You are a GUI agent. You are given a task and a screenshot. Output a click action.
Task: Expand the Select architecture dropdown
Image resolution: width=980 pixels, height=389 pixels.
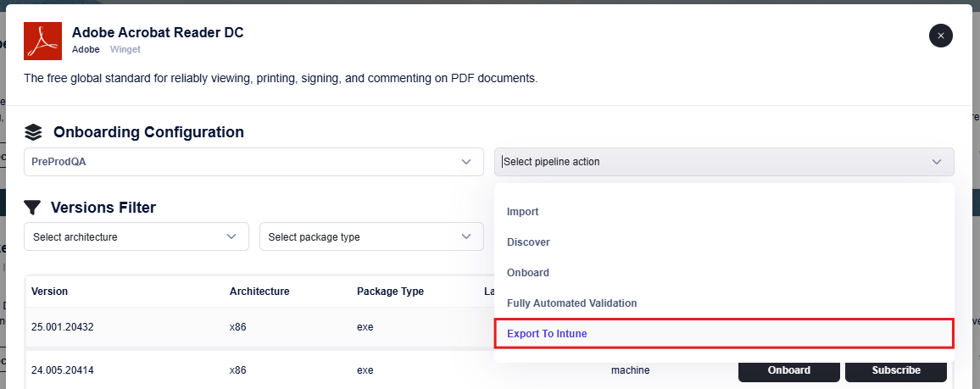pos(136,237)
